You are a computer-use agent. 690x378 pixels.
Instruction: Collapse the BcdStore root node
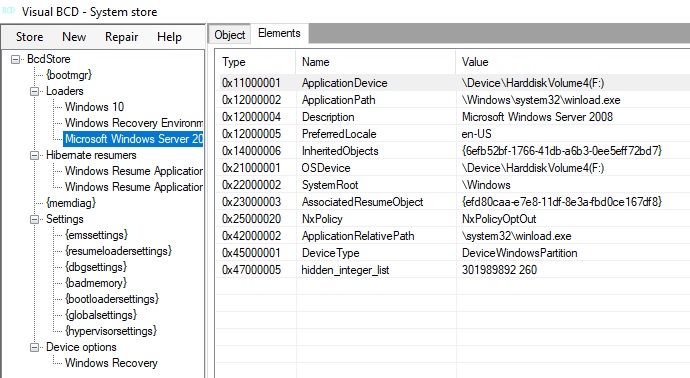(x=15, y=59)
